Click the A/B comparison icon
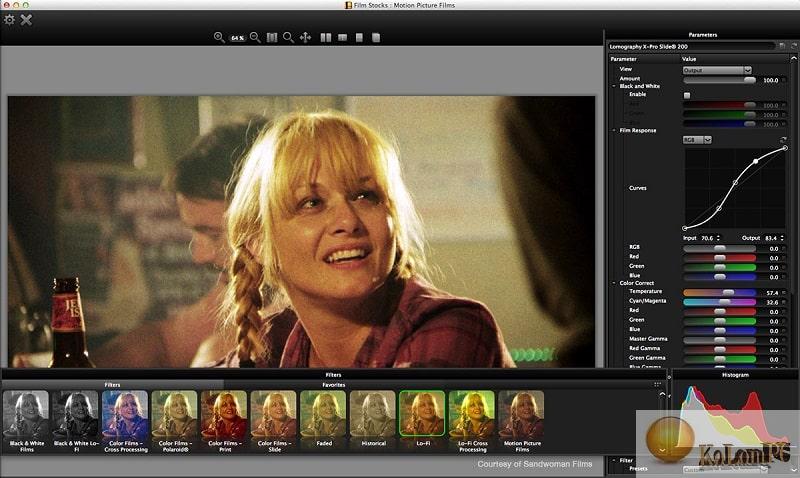This screenshot has width=800, height=478. [x=359, y=37]
